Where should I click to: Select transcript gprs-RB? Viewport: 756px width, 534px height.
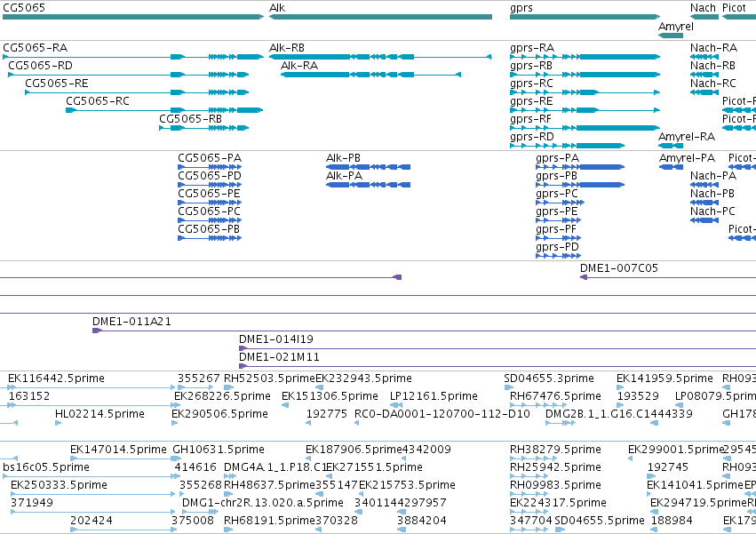click(585, 75)
